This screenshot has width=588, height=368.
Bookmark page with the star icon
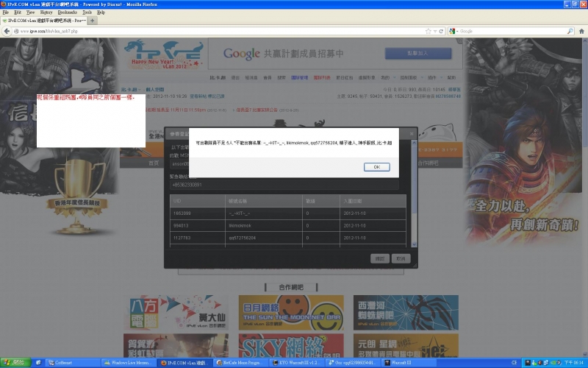click(429, 31)
